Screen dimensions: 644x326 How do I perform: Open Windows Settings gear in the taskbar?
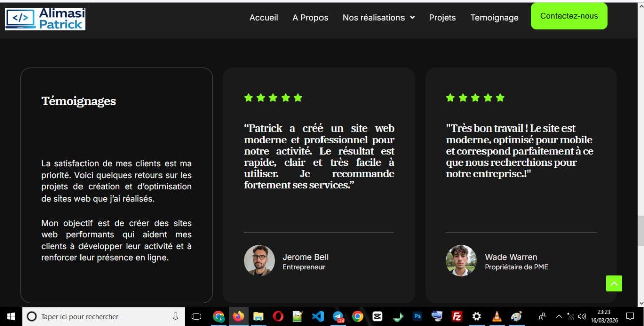pyautogui.click(x=476, y=316)
